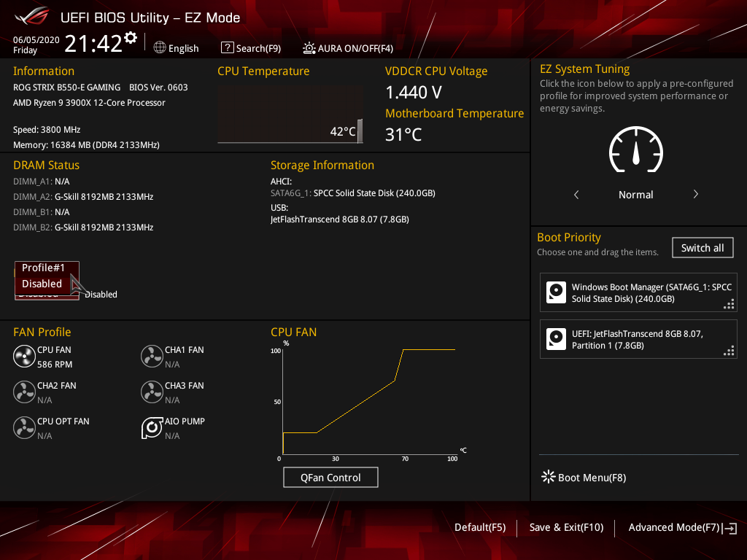The image size is (747, 560).
Task: Click the EZ System Tuning gauge icon
Action: (636, 149)
